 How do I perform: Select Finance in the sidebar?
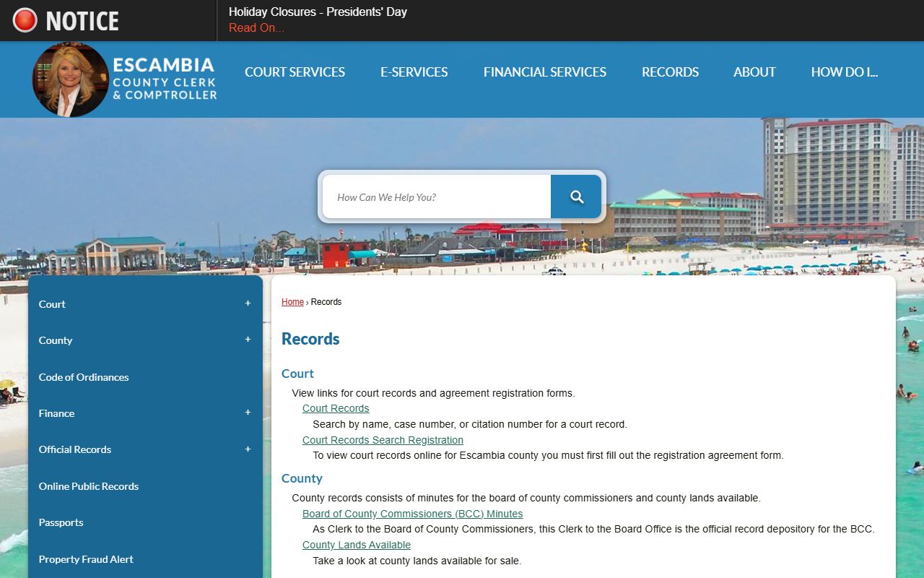(x=56, y=413)
